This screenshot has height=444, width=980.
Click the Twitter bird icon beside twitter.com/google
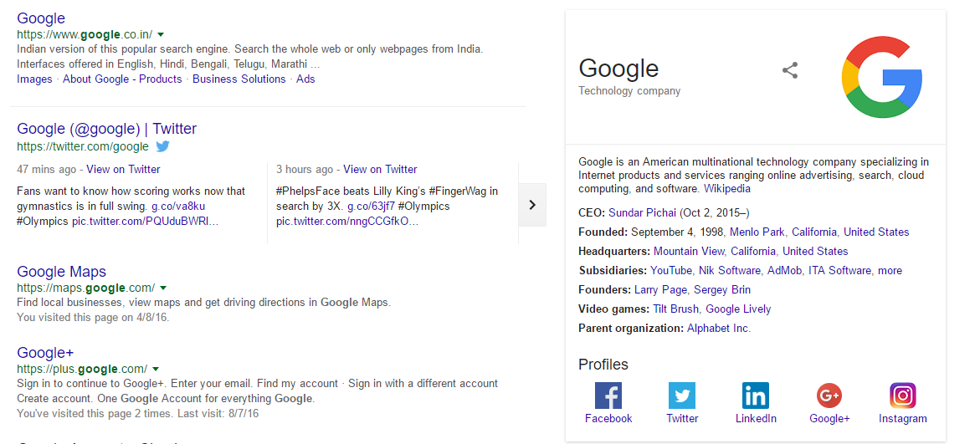(162, 147)
